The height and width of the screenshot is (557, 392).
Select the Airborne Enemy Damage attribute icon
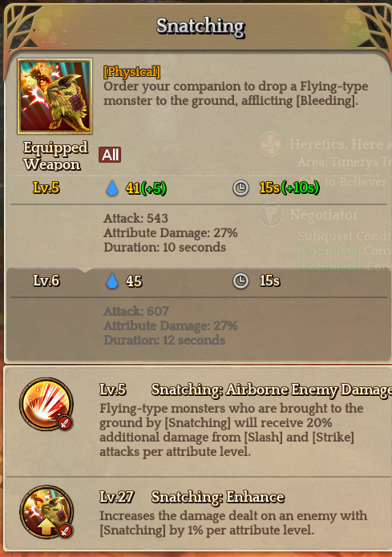click(46, 404)
